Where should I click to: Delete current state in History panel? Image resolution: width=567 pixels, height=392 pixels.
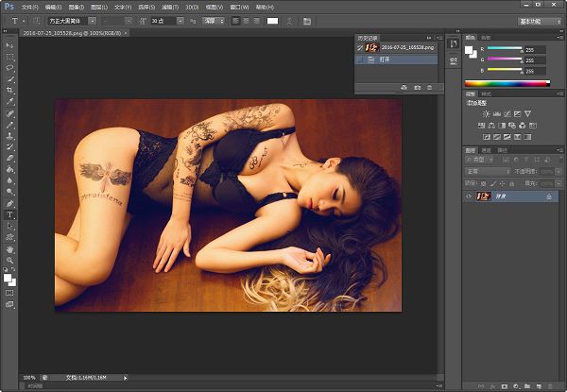click(x=430, y=88)
